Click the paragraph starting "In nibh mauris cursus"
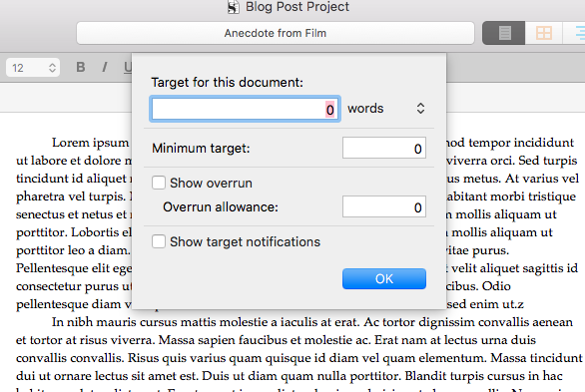The image size is (585, 392). tap(298, 355)
